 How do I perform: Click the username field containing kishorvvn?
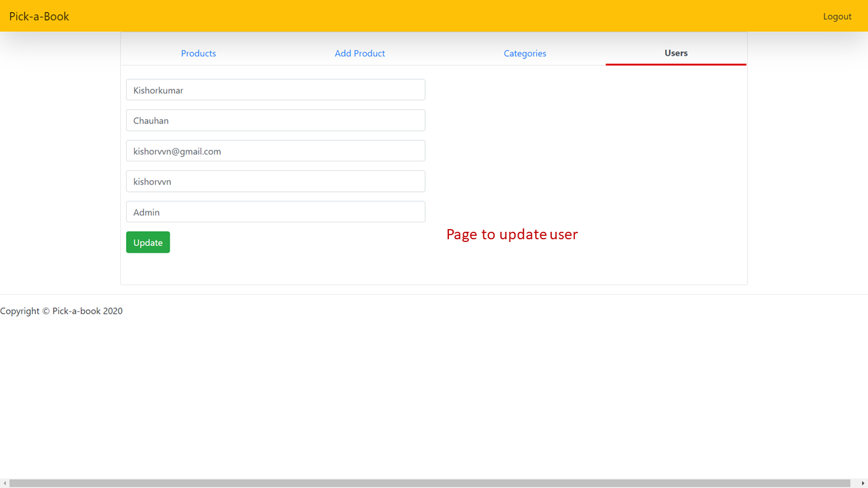tap(276, 181)
